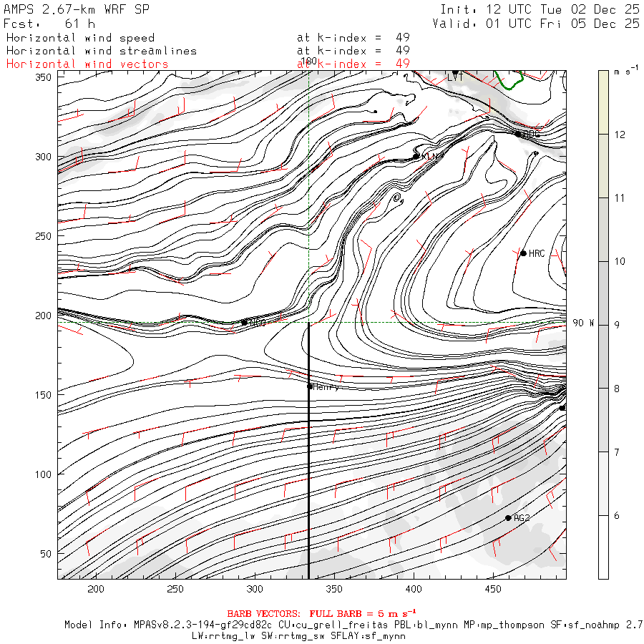Click the colorbar tick label 12
The width and height of the screenshot is (644, 644).
click(620, 135)
